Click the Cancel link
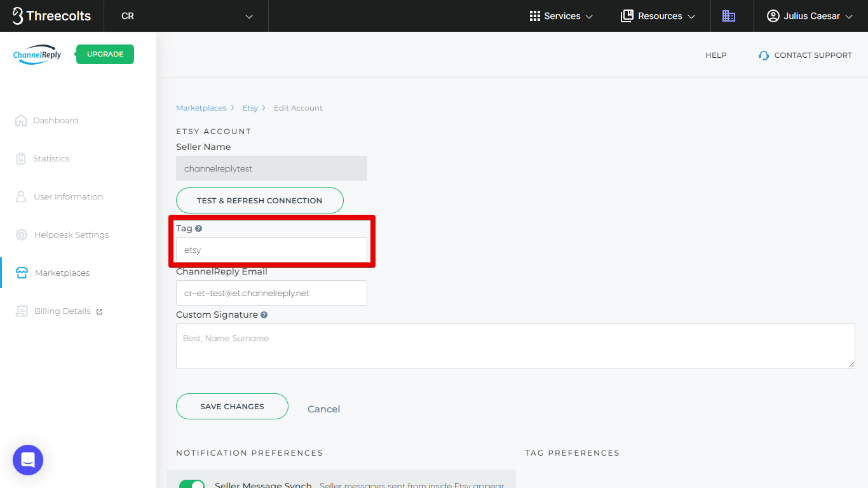The height and width of the screenshot is (488, 868). 323,409
